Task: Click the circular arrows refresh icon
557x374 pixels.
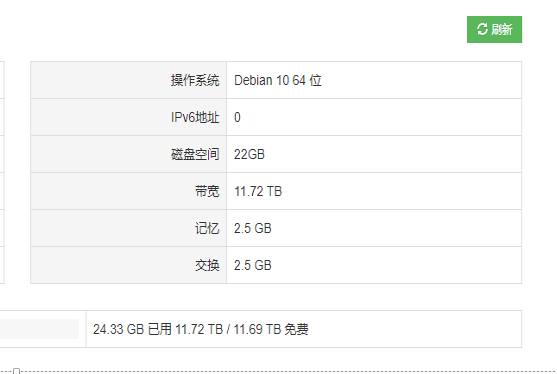Action: [x=482, y=29]
